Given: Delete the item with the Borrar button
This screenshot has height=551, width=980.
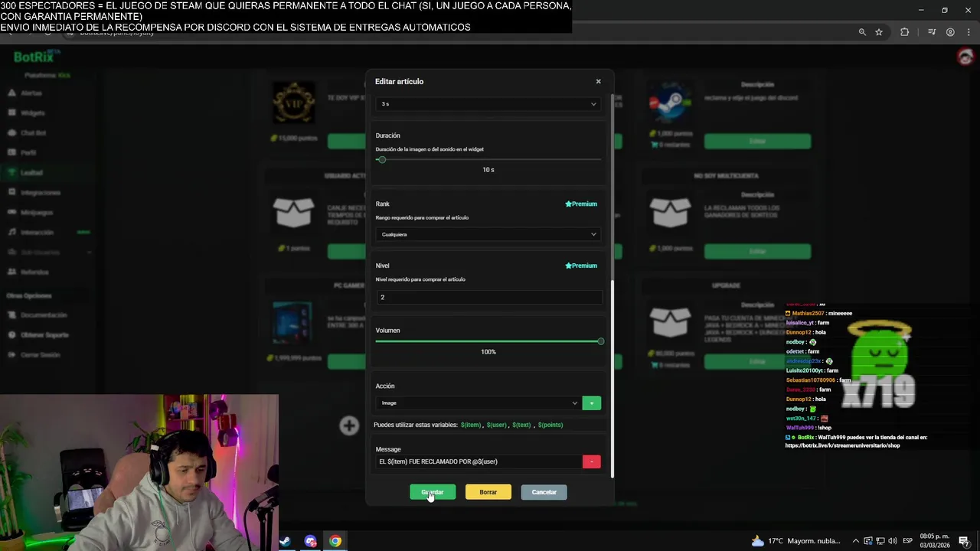Looking at the screenshot, I should point(488,492).
